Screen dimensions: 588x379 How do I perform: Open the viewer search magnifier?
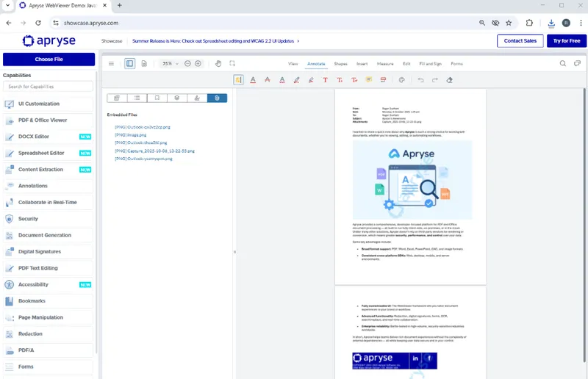[x=562, y=64]
